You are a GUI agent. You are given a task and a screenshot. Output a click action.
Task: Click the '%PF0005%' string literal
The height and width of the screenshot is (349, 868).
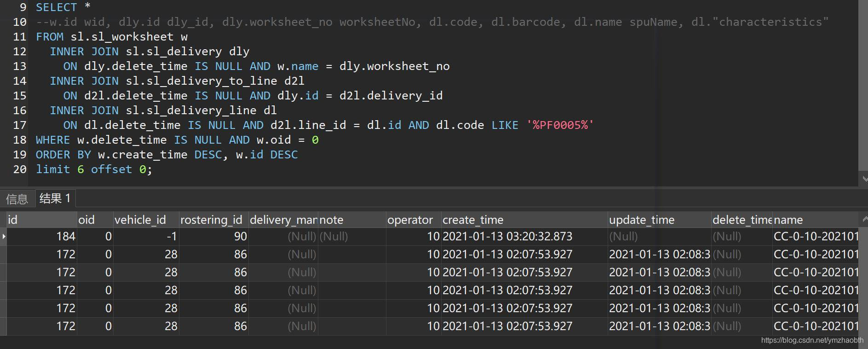[x=560, y=125]
